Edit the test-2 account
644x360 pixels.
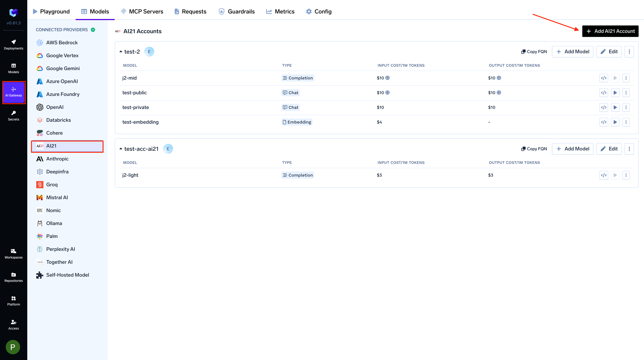click(609, 52)
